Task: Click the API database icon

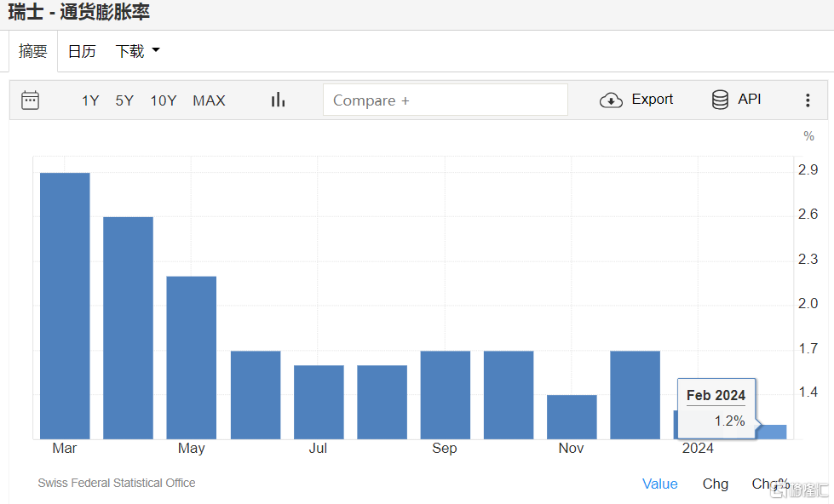Action: click(720, 100)
